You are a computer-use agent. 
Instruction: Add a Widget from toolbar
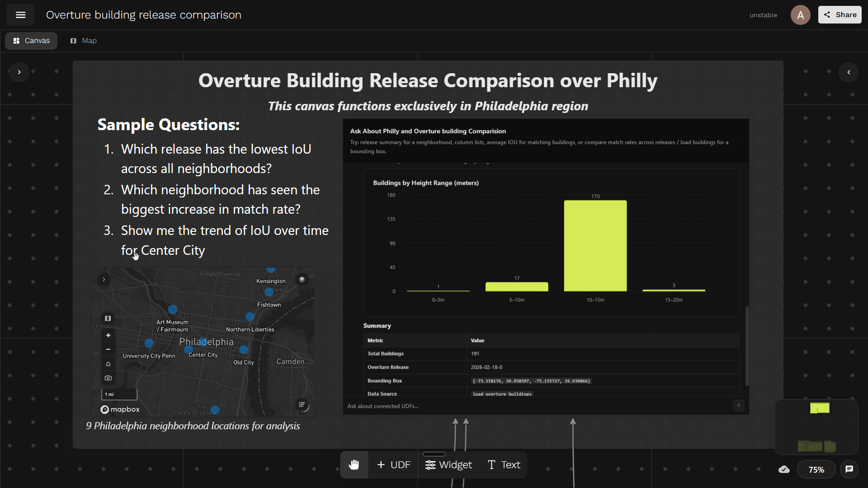pyautogui.click(x=448, y=465)
